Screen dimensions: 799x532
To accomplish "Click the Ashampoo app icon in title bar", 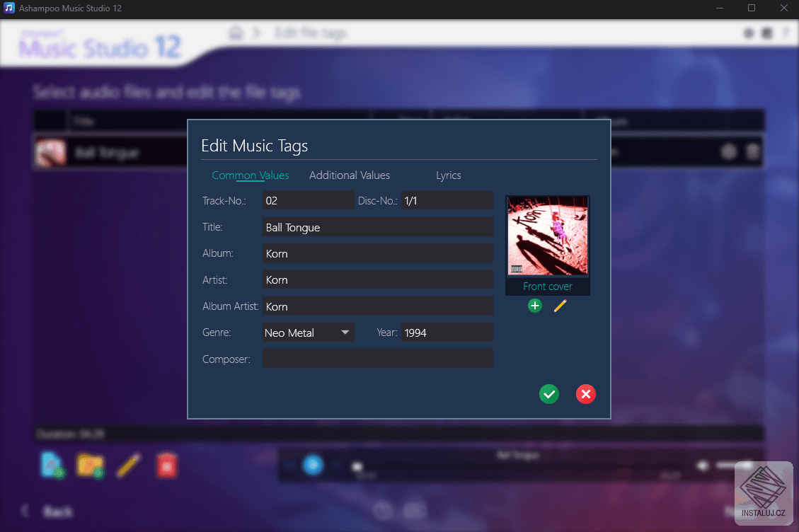I will tap(9, 8).
